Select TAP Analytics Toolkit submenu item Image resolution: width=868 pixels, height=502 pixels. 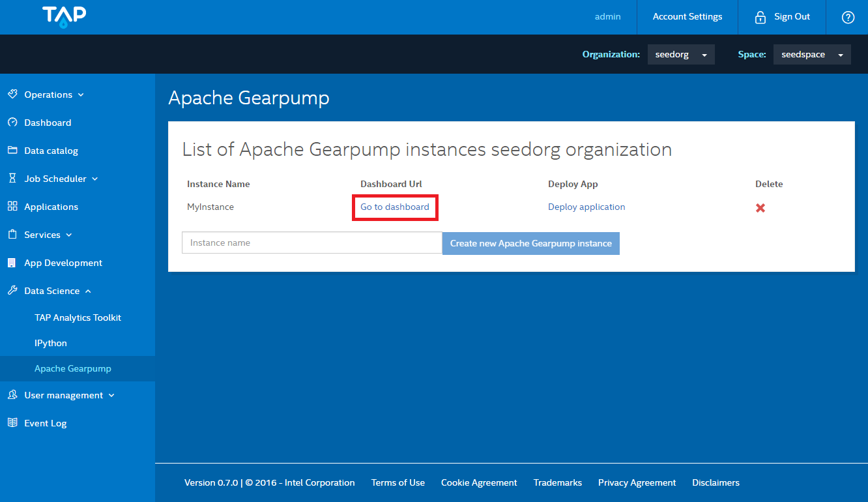click(x=78, y=317)
